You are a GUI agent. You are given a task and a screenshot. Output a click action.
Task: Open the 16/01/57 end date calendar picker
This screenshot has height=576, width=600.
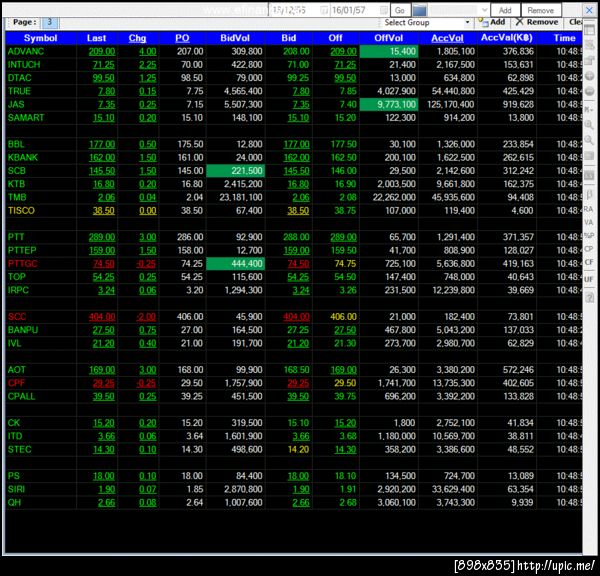click(x=384, y=10)
